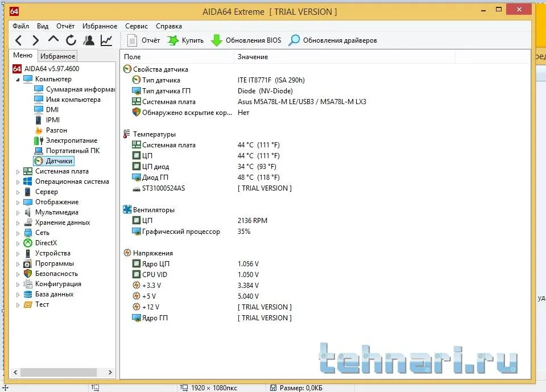Select AIDA64 v5.97.4600 root node
Image resolution: width=546 pixels, height=392 pixels.
point(46,69)
